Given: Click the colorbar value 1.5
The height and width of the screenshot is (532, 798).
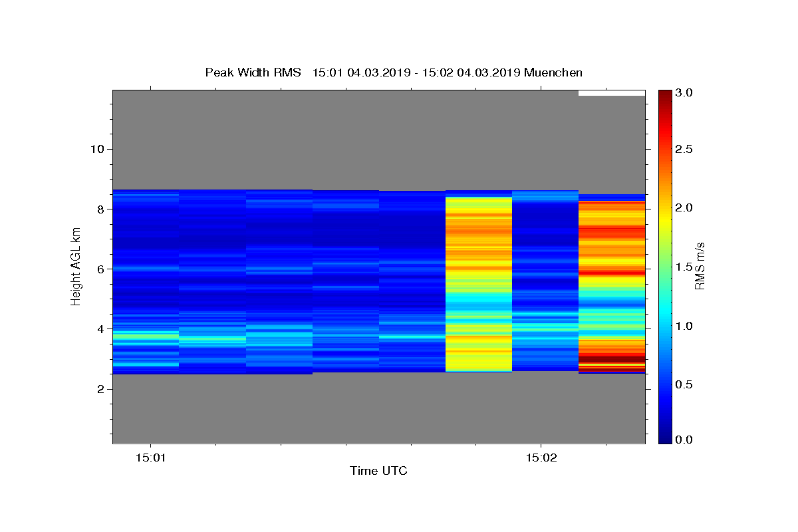Looking at the screenshot, I should point(685,267).
